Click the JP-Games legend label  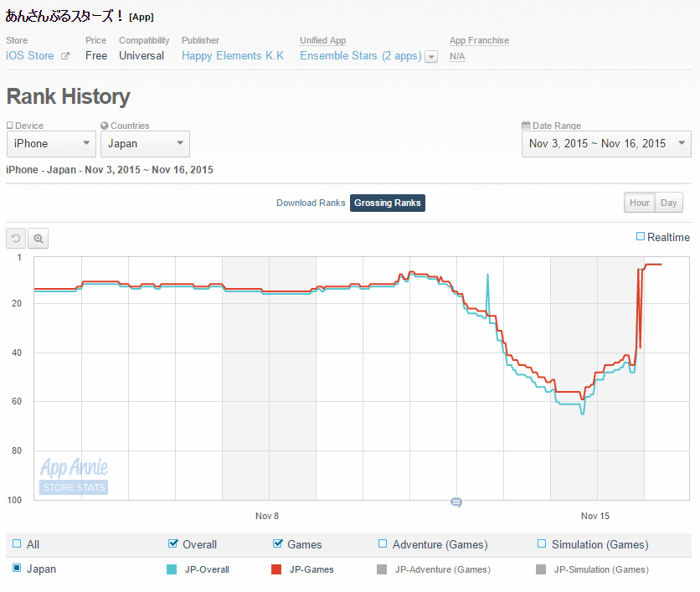pos(311,569)
